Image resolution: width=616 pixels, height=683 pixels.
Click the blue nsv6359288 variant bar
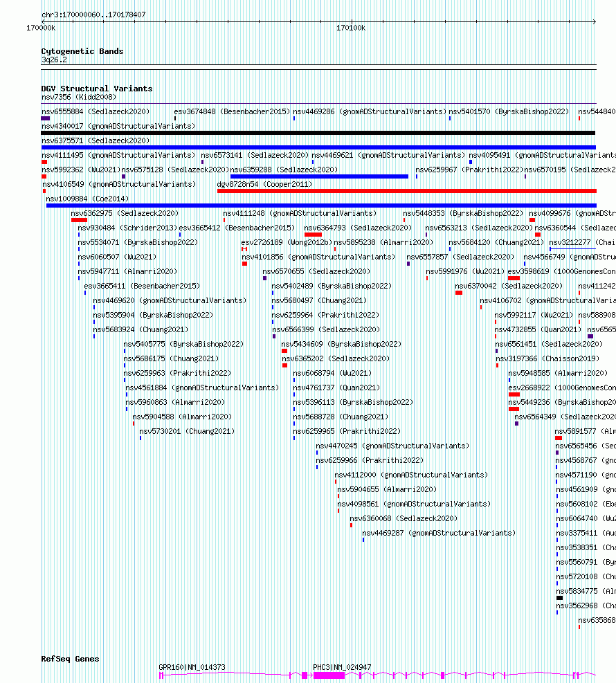coord(319,176)
